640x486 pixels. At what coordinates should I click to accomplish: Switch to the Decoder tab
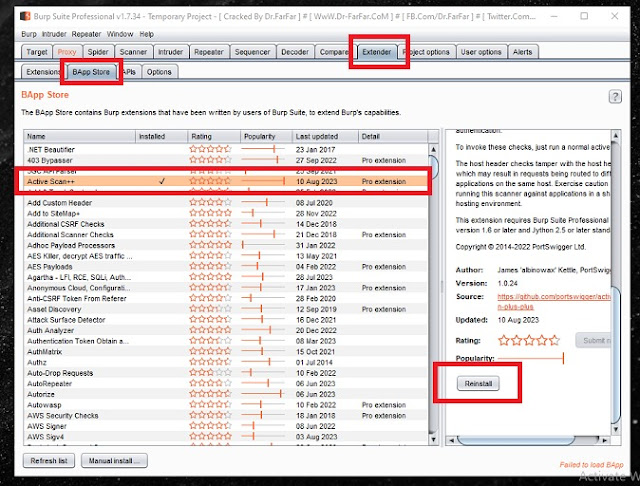295,52
